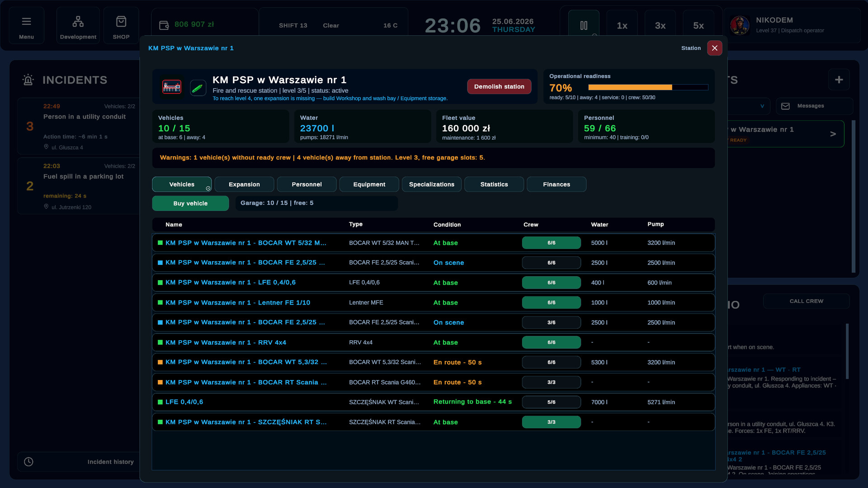This screenshot has height=488, width=868.
Task: Open Messages envelope icon
Action: pyautogui.click(x=785, y=106)
